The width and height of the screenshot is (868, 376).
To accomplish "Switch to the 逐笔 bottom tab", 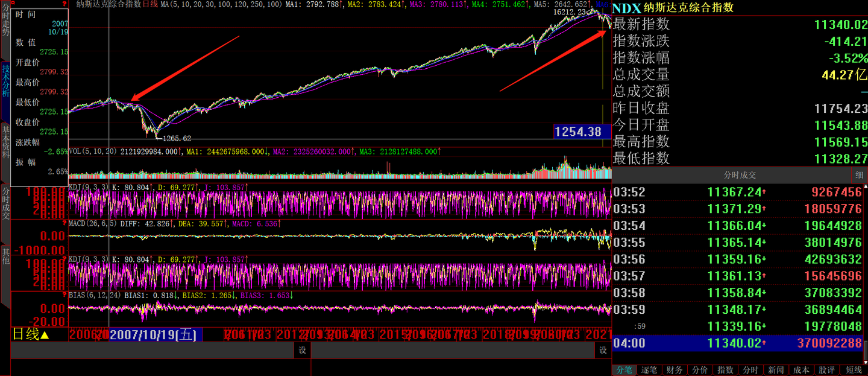I will (649, 370).
